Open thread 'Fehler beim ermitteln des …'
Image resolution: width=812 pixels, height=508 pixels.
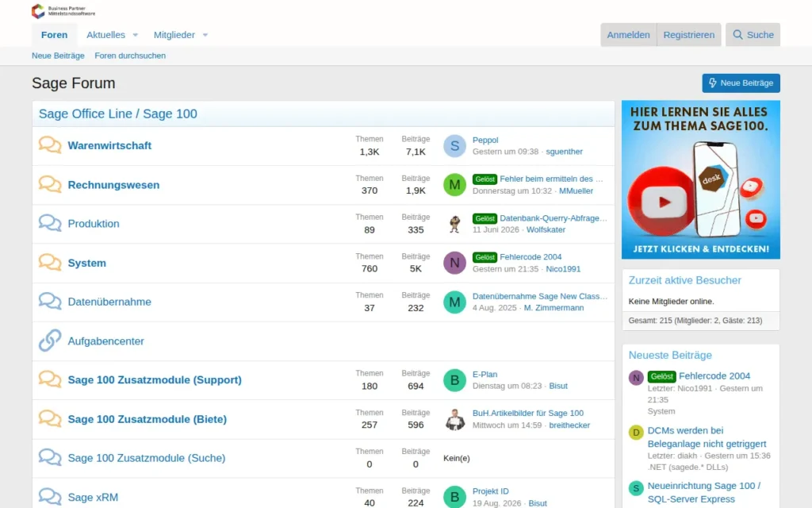pos(552,179)
